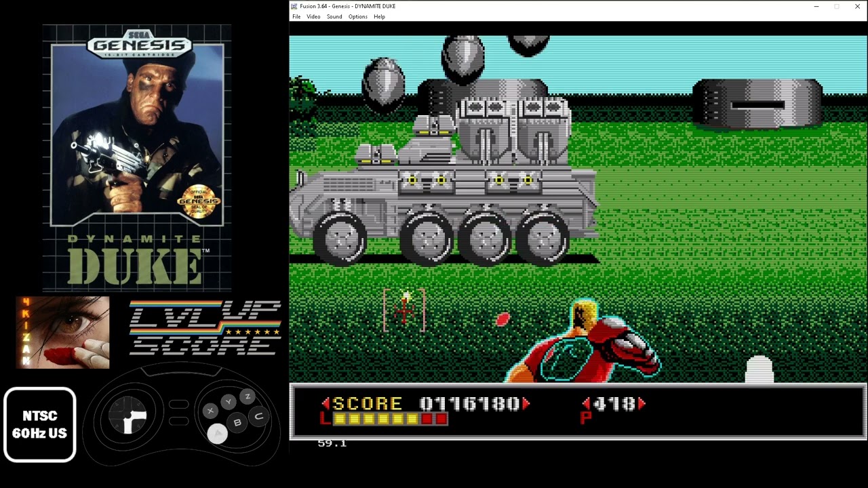Click the Y button on controller overlay
868x488 pixels.
pos(229,401)
